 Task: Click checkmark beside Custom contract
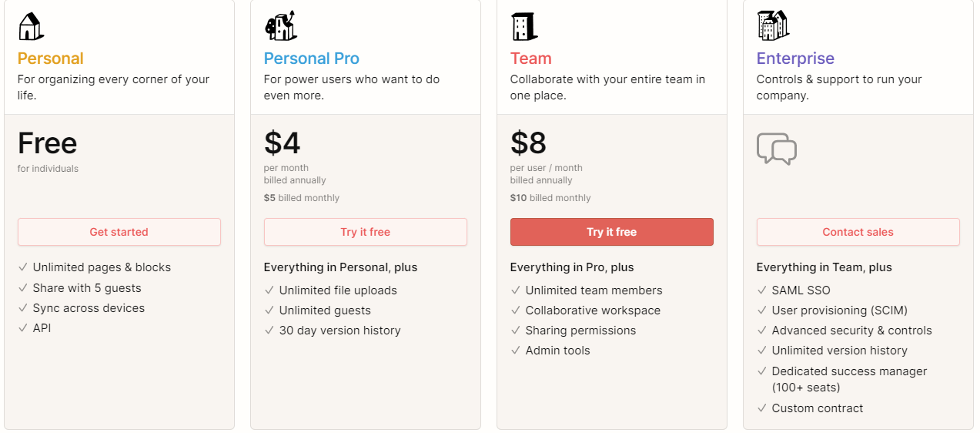tap(762, 408)
